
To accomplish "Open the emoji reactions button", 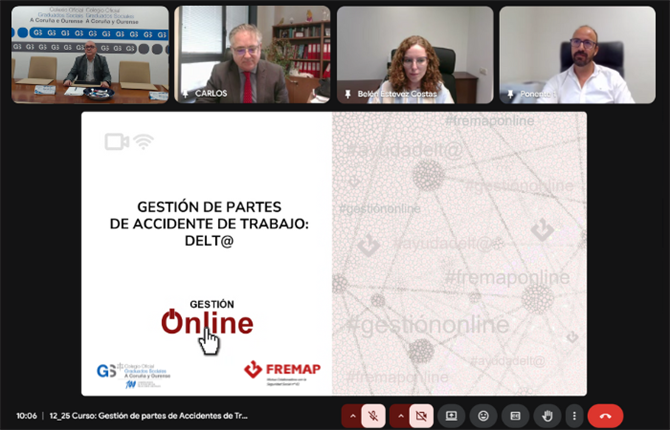I will (483, 415).
